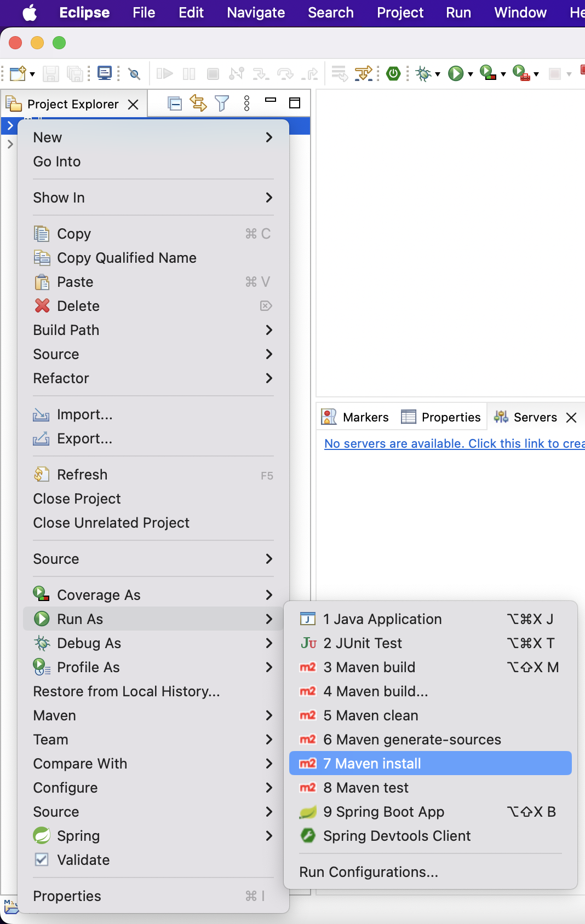Image resolution: width=585 pixels, height=924 pixels.
Task: Select 7 Maven install
Action: 431,763
